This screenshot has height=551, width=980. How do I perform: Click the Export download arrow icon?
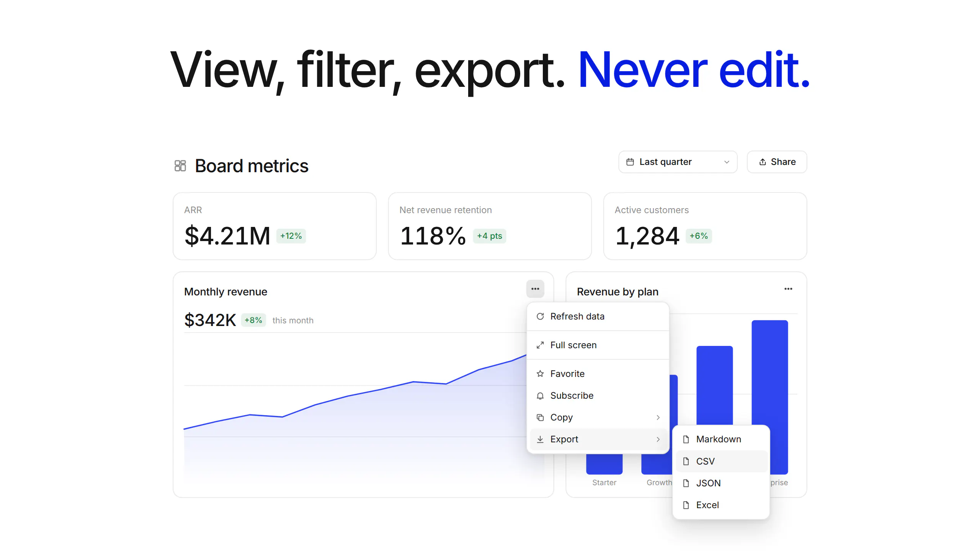pyautogui.click(x=540, y=439)
